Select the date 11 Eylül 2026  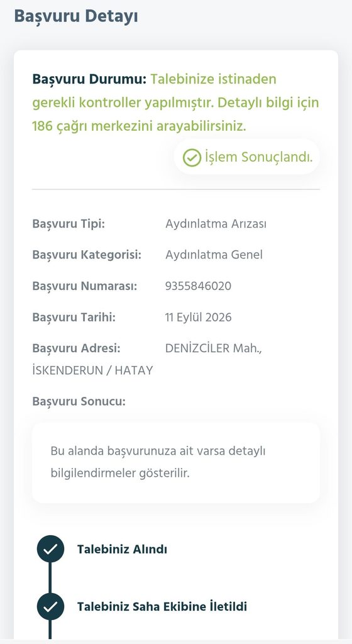click(199, 317)
